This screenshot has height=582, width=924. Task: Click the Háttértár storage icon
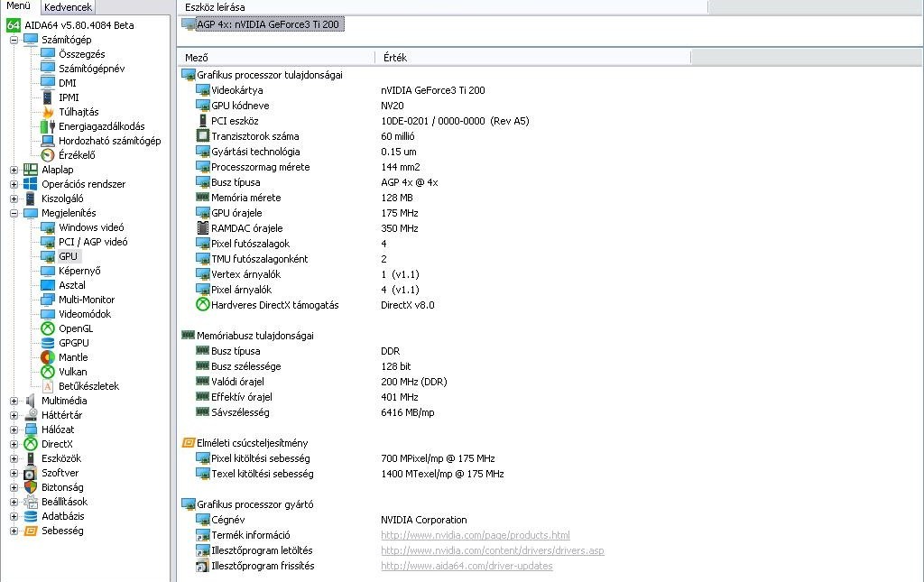pyautogui.click(x=31, y=415)
